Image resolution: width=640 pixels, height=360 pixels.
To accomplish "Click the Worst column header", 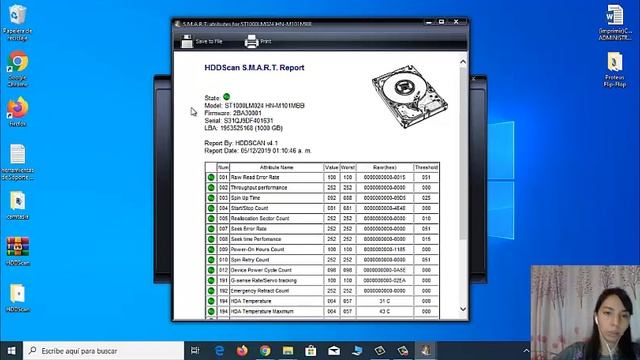I will tap(348, 167).
